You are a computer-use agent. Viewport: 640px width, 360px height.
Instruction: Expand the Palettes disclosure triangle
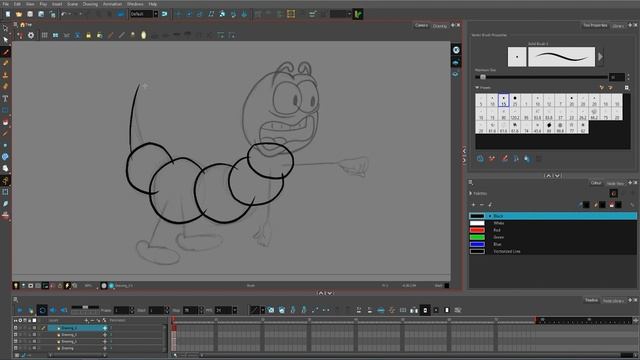[x=471, y=193]
